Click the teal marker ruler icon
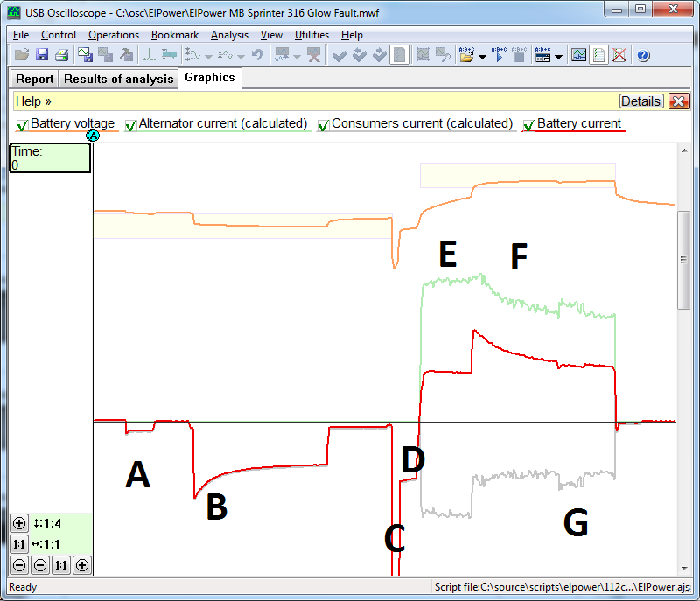Screen dimensions: 700x601 (x=169, y=55)
